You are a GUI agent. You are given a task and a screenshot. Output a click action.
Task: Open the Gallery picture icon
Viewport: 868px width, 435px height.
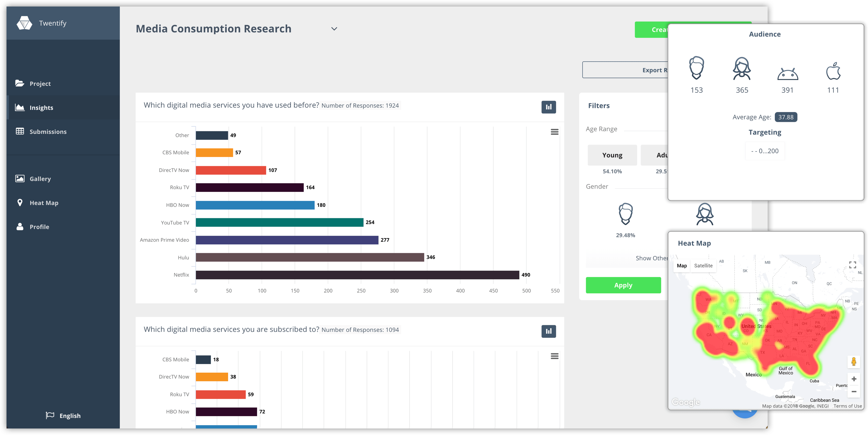point(20,178)
